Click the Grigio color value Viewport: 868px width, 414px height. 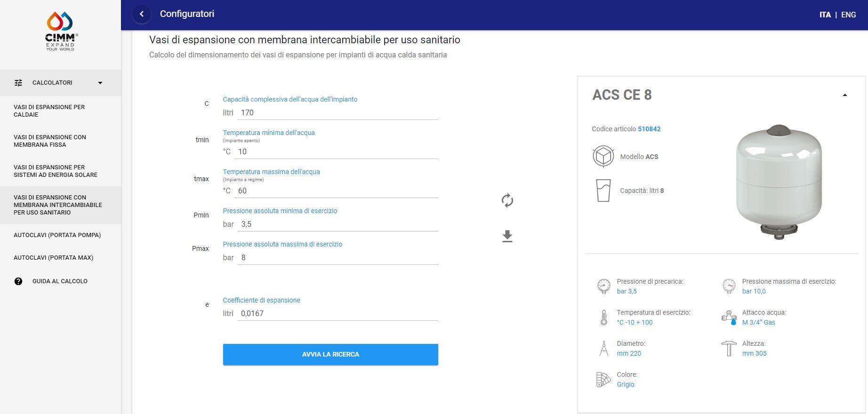[x=626, y=384]
